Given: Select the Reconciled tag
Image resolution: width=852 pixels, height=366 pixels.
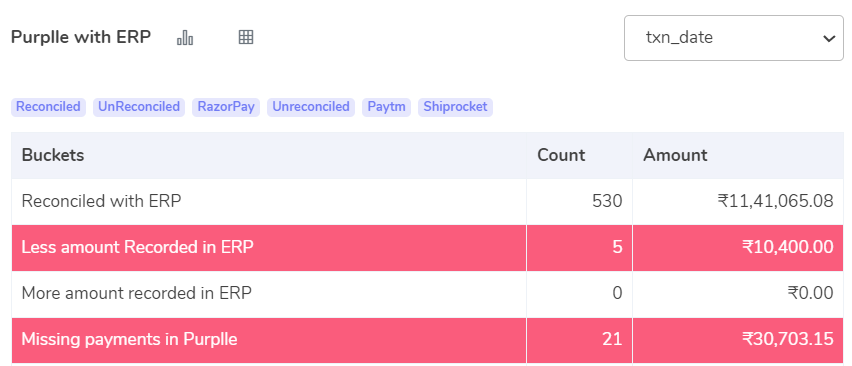Looking at the screenshot, I should (48, 107).
